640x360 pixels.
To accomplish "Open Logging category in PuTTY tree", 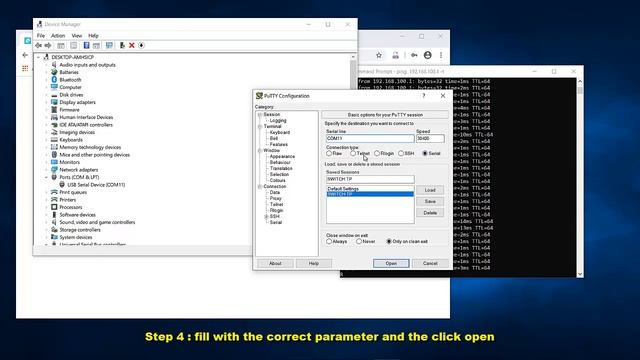I will (278, 121).
